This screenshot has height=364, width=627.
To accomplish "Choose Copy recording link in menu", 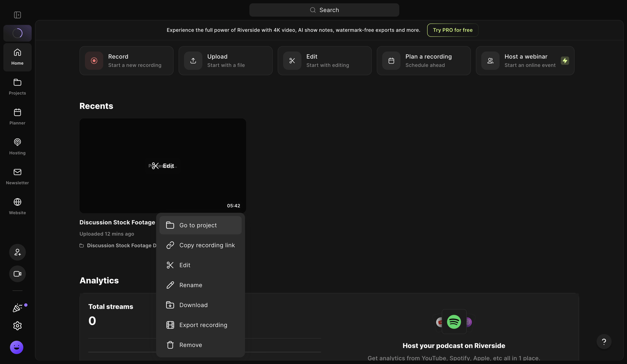I will point(200,245).
